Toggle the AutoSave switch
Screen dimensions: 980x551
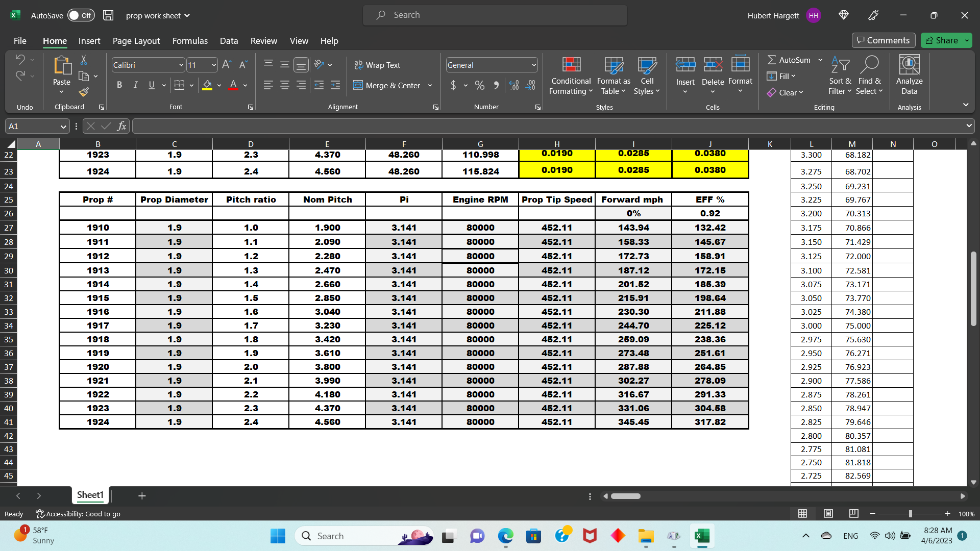point(81,15)
